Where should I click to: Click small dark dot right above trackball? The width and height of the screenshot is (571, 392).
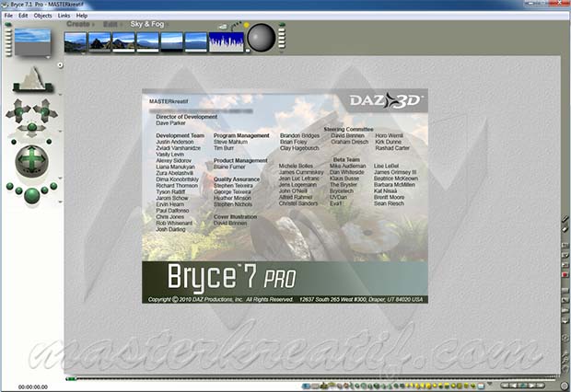(x=49, y=142)
